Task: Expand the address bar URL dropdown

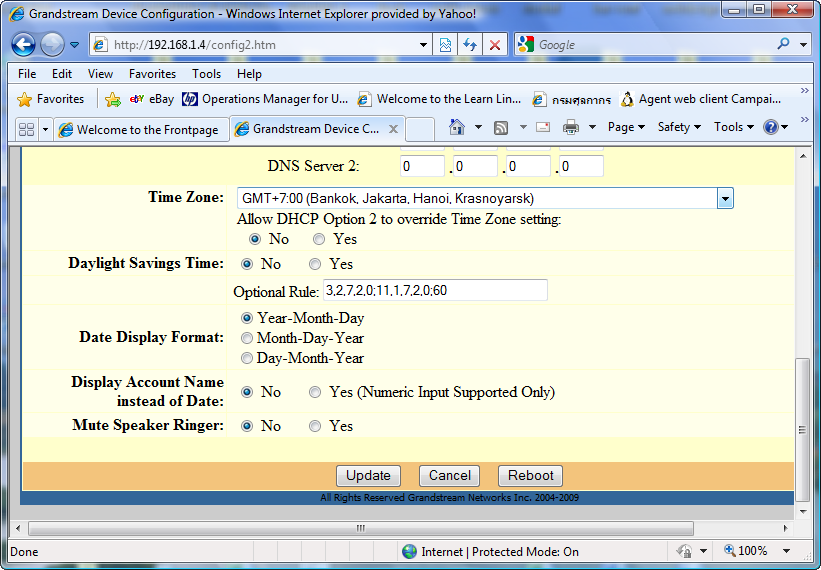Action: pyautogui.click(x=423, y=45)
